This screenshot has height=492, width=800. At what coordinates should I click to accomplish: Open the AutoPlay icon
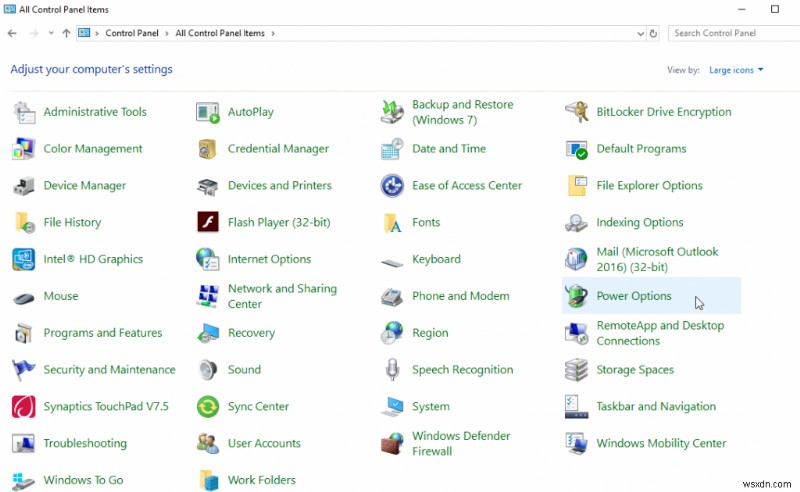[x=208, y=112]
